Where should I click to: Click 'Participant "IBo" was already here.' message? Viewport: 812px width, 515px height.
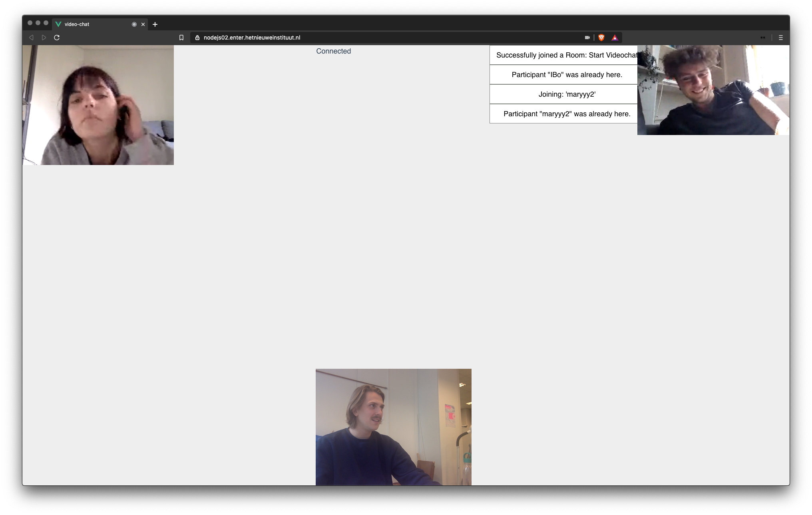[x=563, y=75]
